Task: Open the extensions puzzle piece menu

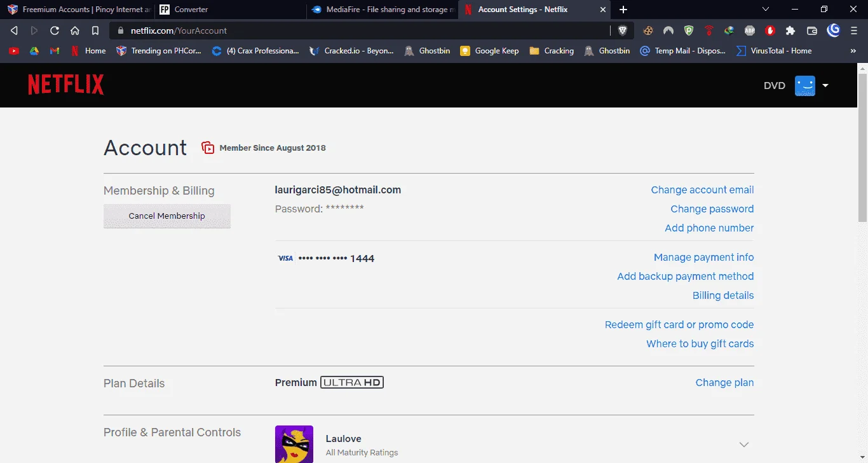Action: tap(790, 31)
